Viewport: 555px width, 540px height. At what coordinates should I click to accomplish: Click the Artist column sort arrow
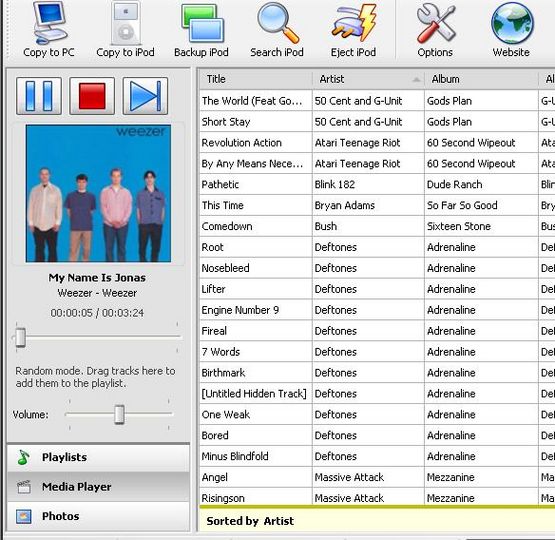(417, 79)
